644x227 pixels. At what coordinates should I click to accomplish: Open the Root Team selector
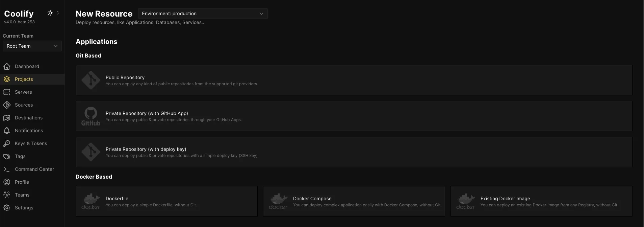[32, 46]
